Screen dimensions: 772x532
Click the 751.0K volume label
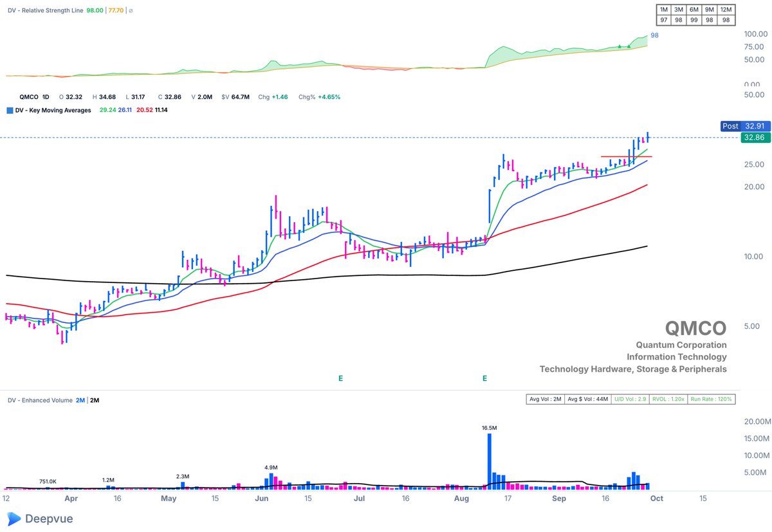click(x=47, y=481)
